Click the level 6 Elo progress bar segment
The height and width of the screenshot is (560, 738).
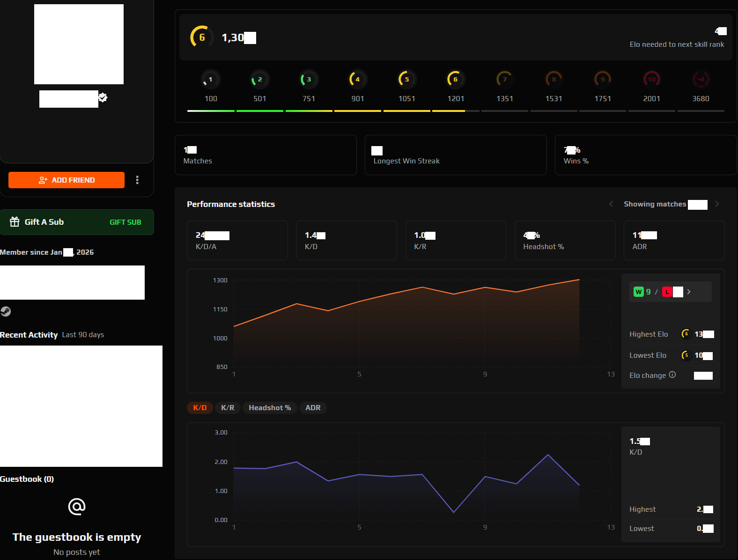[x=455, y=111]
